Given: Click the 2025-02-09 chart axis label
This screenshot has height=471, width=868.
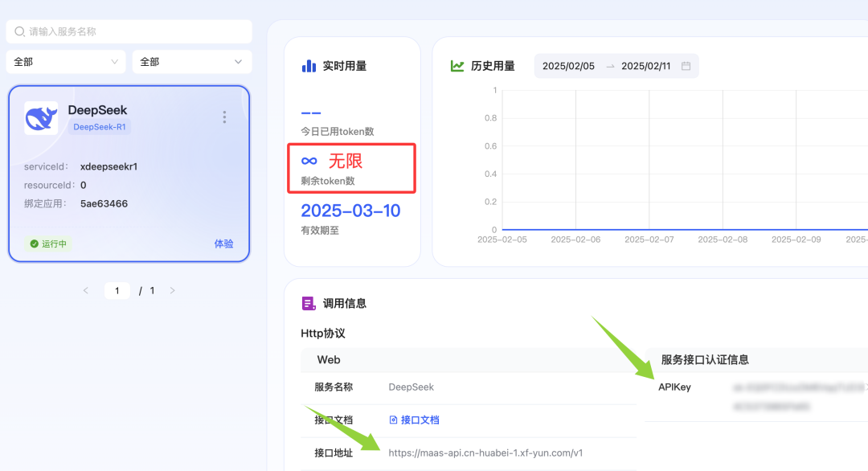Looking at the screenshot, I should [796, 239].
